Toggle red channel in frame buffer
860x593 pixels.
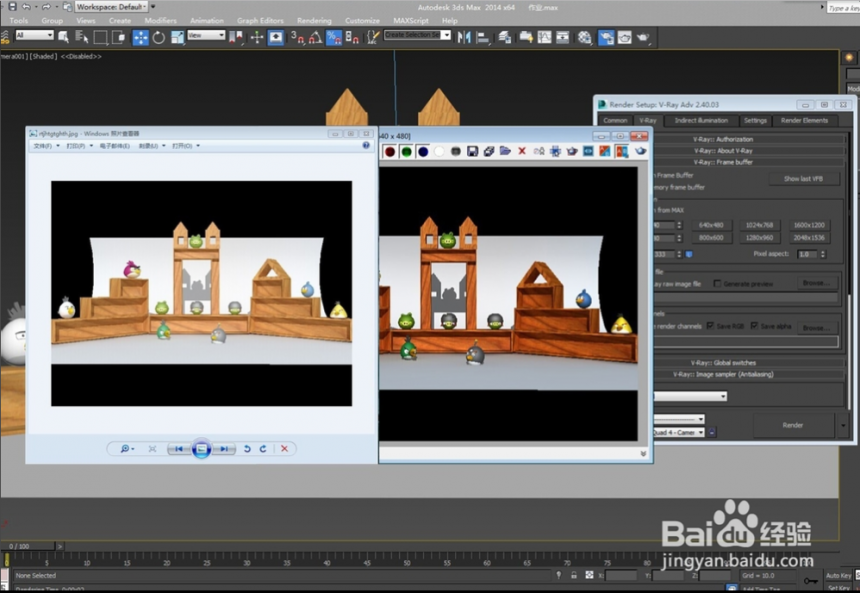click(390, 151)
